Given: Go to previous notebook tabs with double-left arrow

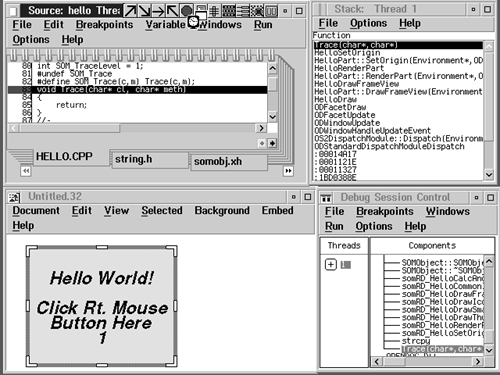Looking at the screenshot, I should point(26,171).
